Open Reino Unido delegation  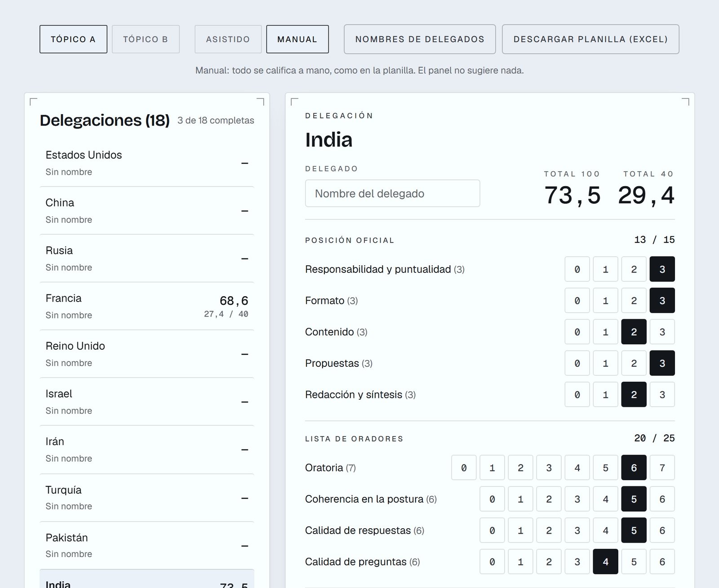[147, 354]
